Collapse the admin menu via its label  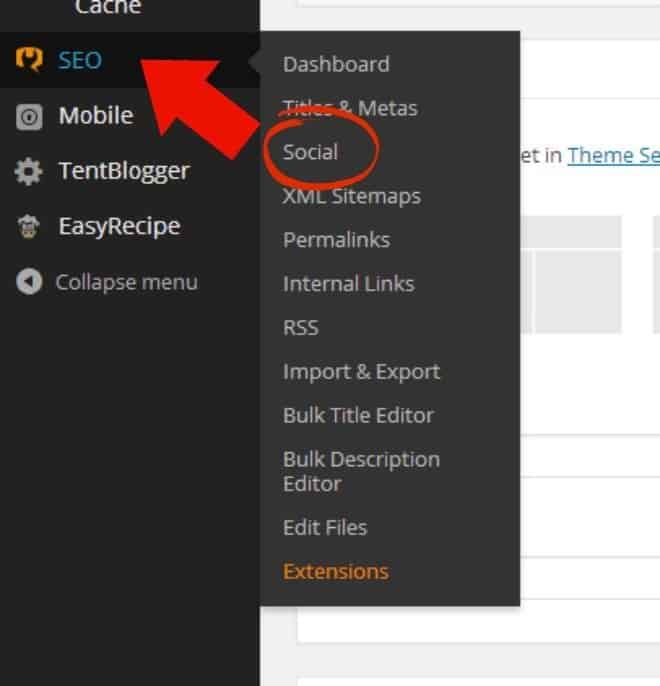(127, 282)
